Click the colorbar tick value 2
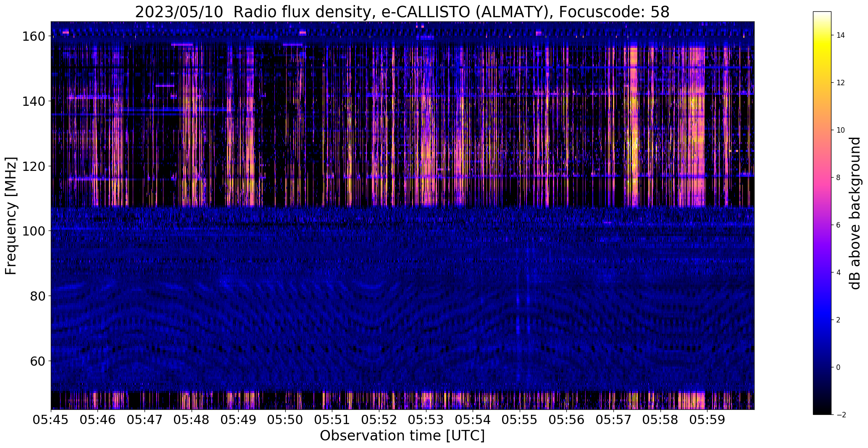Image resolution: width=868 pixels, height=448 pixels. point(839,320)
